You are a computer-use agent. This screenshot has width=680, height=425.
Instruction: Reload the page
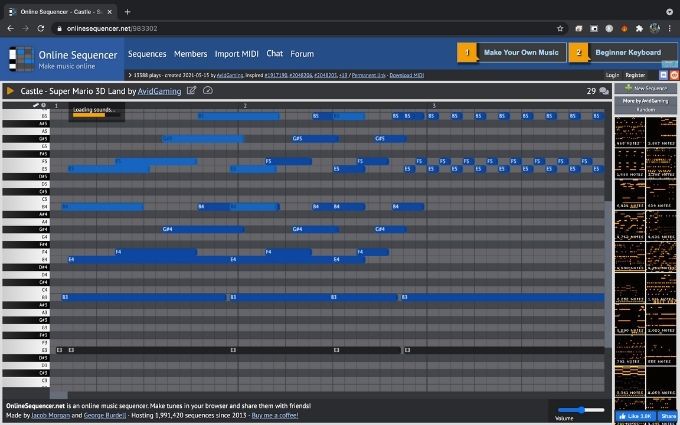point(41,29)
